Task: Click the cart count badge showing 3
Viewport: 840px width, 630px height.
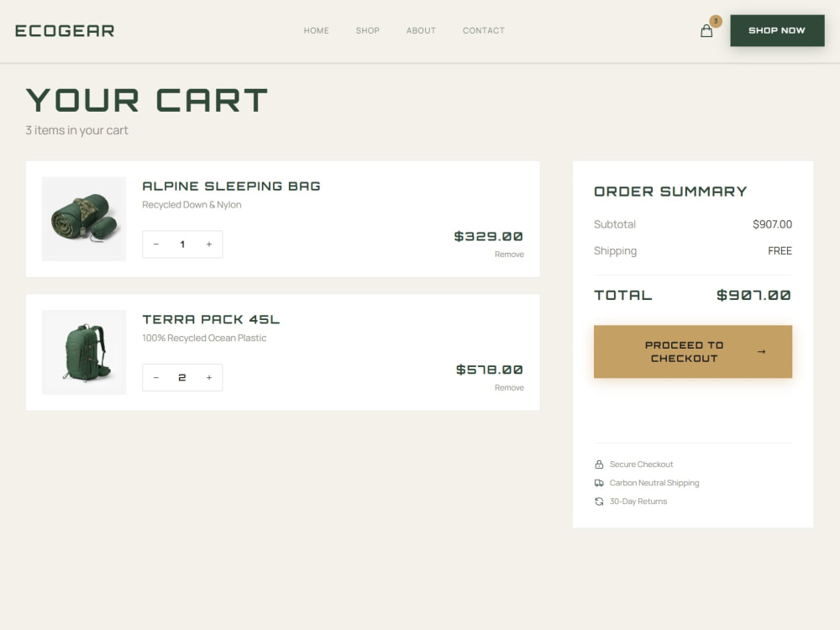Action: 716,22
